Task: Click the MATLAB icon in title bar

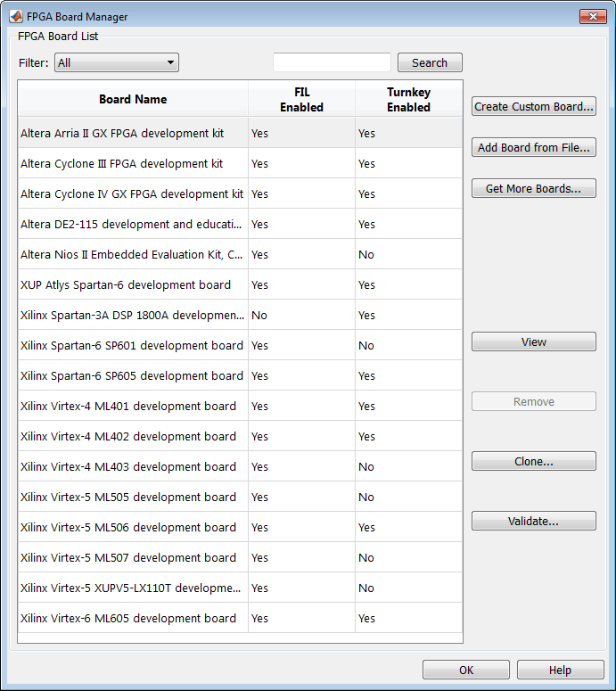Action: pos(16,16)
